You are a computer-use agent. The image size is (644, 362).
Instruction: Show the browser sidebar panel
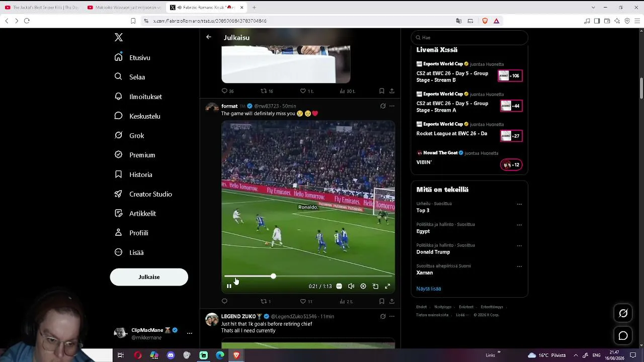click(x=597, y=21)
